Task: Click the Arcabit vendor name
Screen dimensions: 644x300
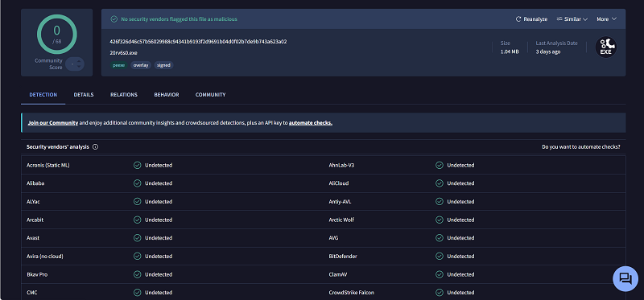Action: click(35, 220)
